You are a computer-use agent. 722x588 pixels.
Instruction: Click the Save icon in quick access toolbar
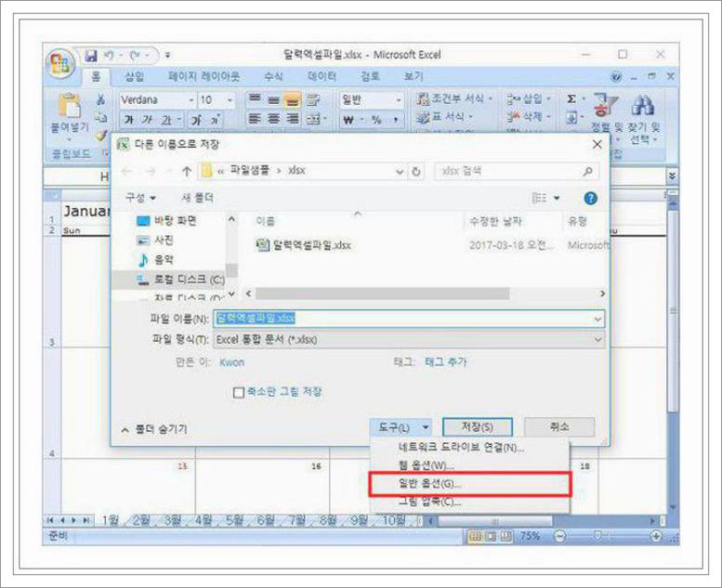[92, 56]
